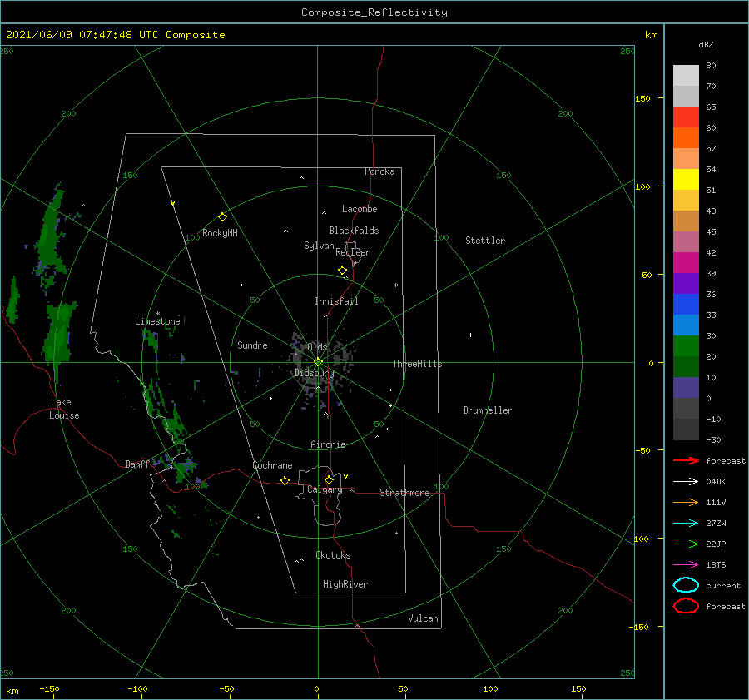Screen dimensions: 749x700
Task: Click the orange 111V arrow icon
Action: tap(686, 502)
